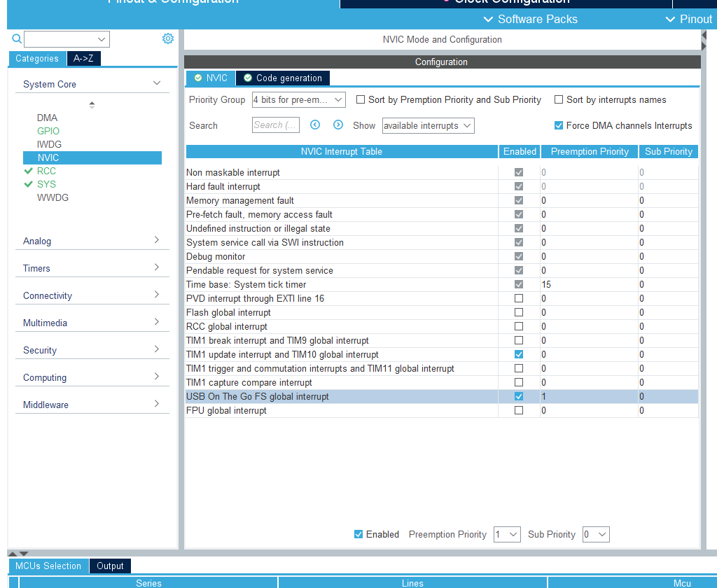Switch to the Code generation tab
Screen dimensions: 717x588
(x=283, y=78)
